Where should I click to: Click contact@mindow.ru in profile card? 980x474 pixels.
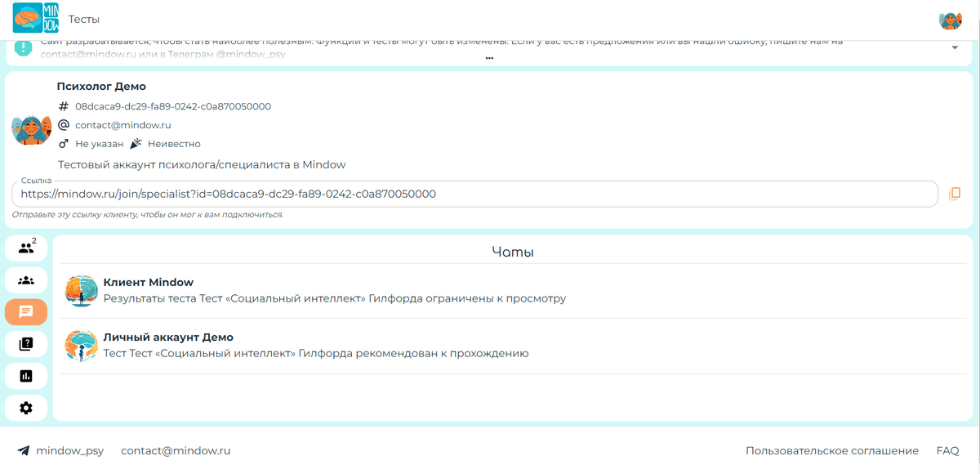coord(123,125)
